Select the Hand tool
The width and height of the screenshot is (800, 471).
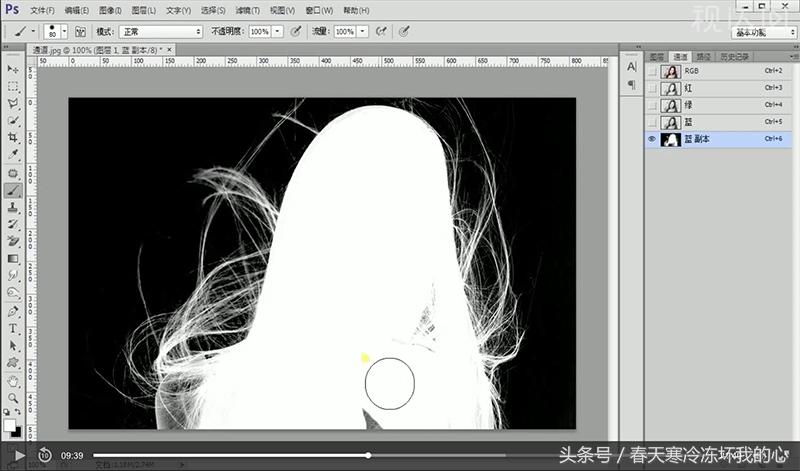[x=13, y=380]
